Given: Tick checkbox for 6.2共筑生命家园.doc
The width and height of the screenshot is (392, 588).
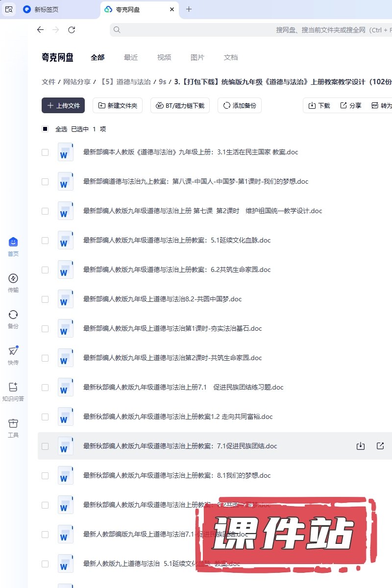Looking at the screenshot, I should [x=45, y=270].
